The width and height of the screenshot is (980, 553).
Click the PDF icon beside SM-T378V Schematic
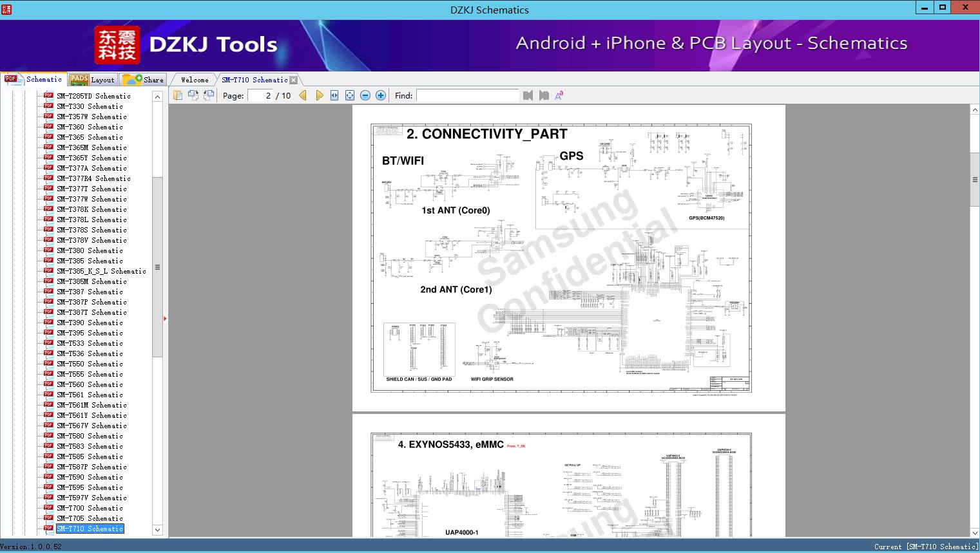click(48, 239)
